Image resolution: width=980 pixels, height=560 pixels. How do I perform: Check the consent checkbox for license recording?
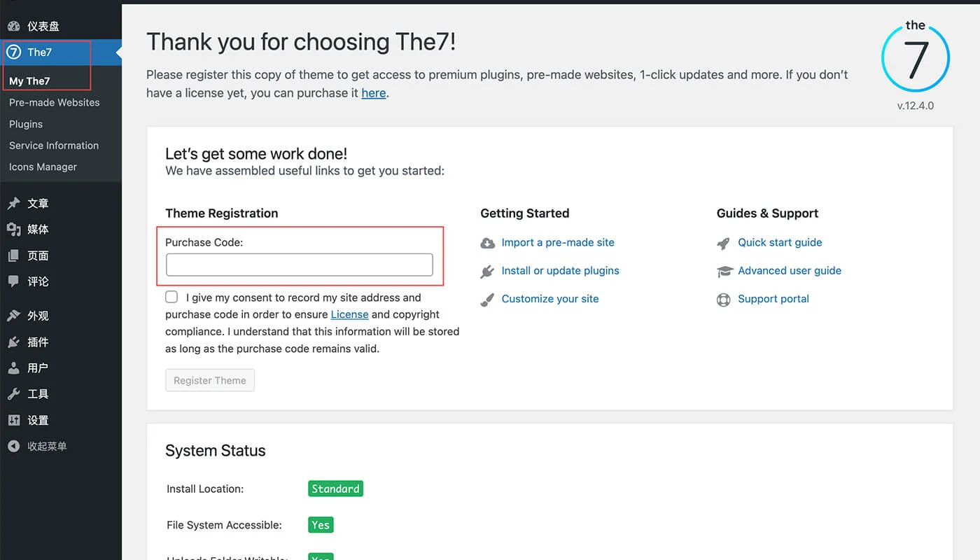[171, 297]
